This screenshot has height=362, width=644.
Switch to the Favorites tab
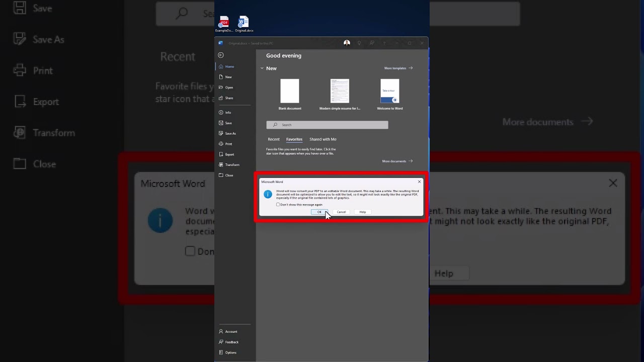tap(294, 139)
